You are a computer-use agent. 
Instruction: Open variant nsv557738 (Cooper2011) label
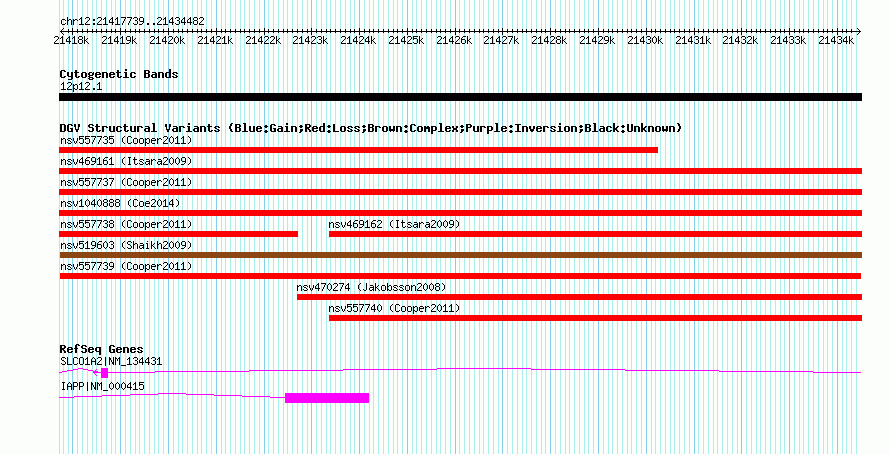126,225
